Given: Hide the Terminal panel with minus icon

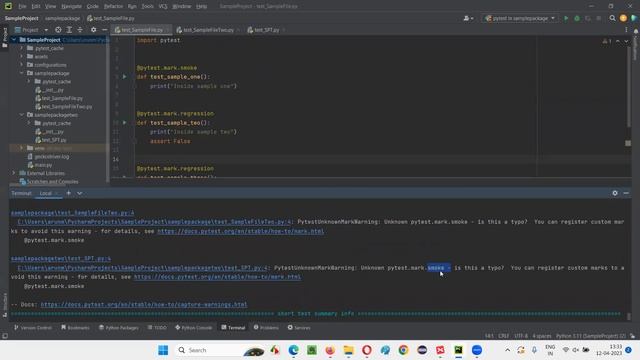Looking at the screenshot, I should (x=626, y=193).
